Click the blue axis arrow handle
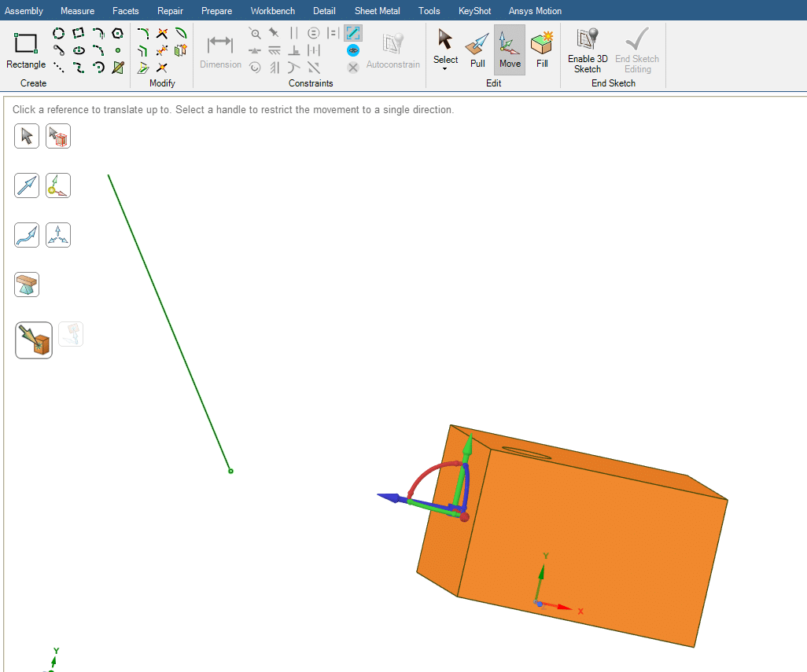Viewport: 807px width, 672px height. coord(387,497)
